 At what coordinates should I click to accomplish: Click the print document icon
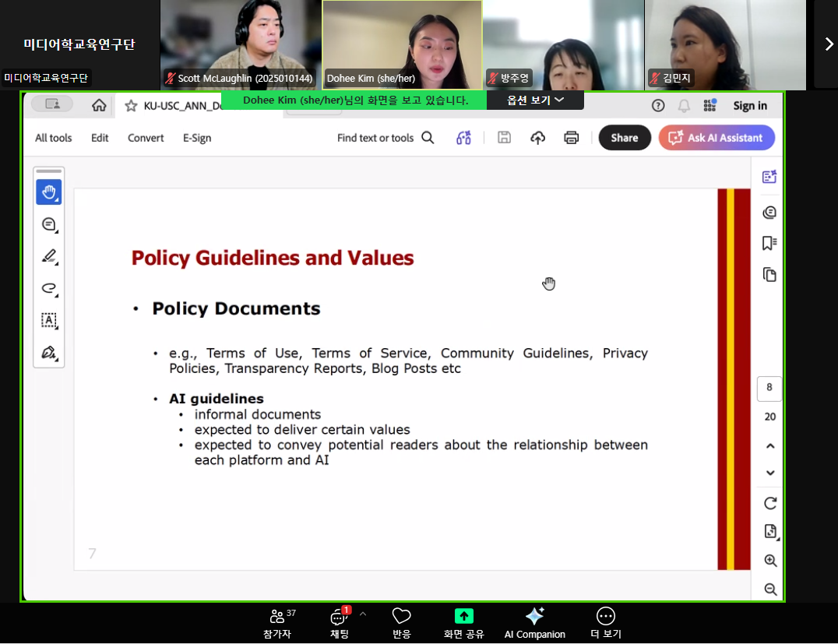[x=571, y=138]
